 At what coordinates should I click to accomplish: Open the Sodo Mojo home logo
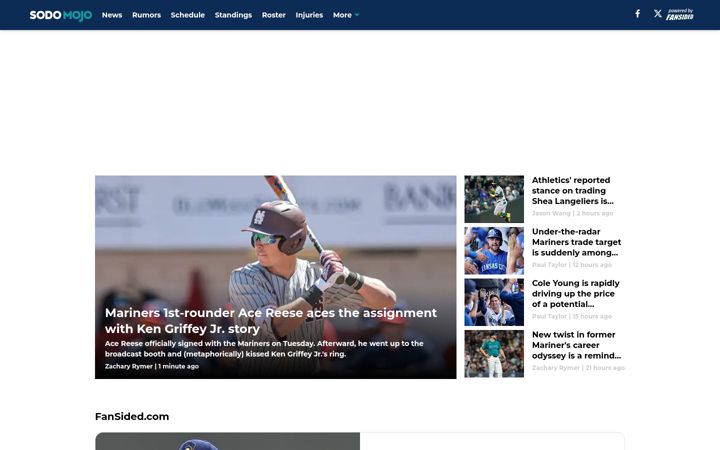[61, 15]
